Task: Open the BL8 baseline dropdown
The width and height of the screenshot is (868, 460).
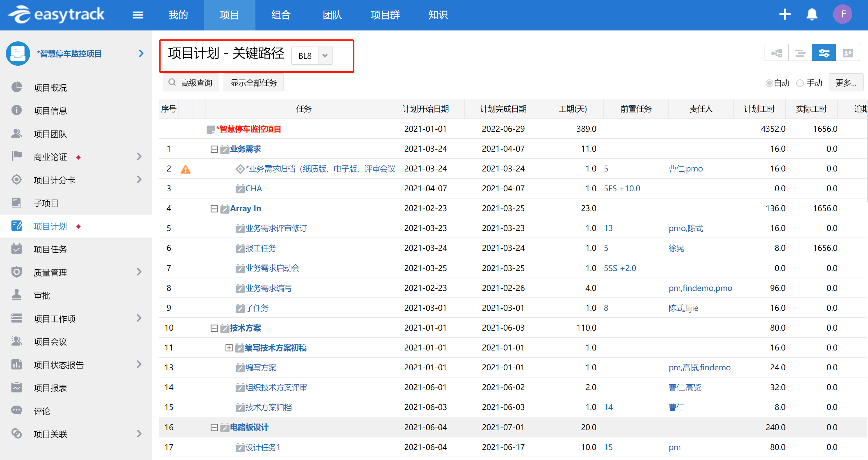Action: coord(325,56)
